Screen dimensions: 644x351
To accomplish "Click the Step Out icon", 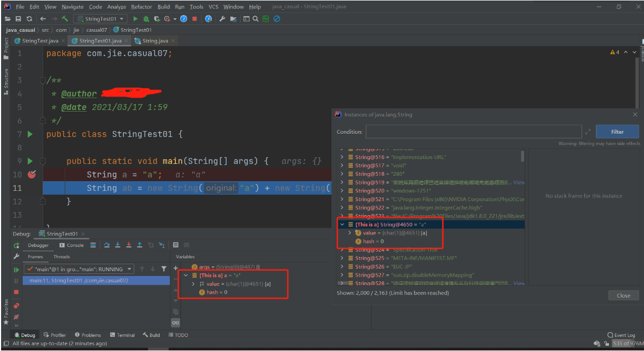I will click(140, 245).
